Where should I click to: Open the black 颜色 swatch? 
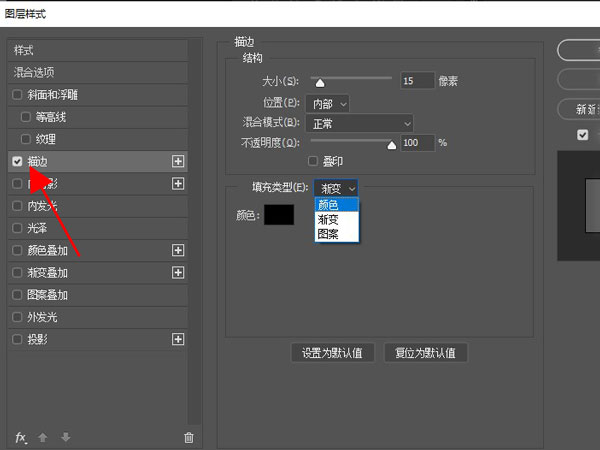279,215
